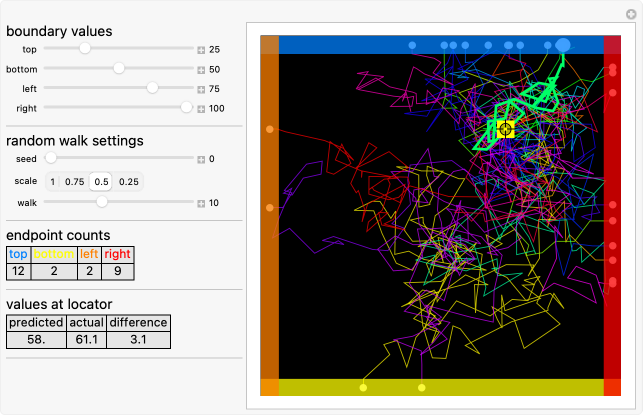The height and width of the screenshot is (416, 643).
Task: Choose scale 0.25 option
Action: point(128,182)
